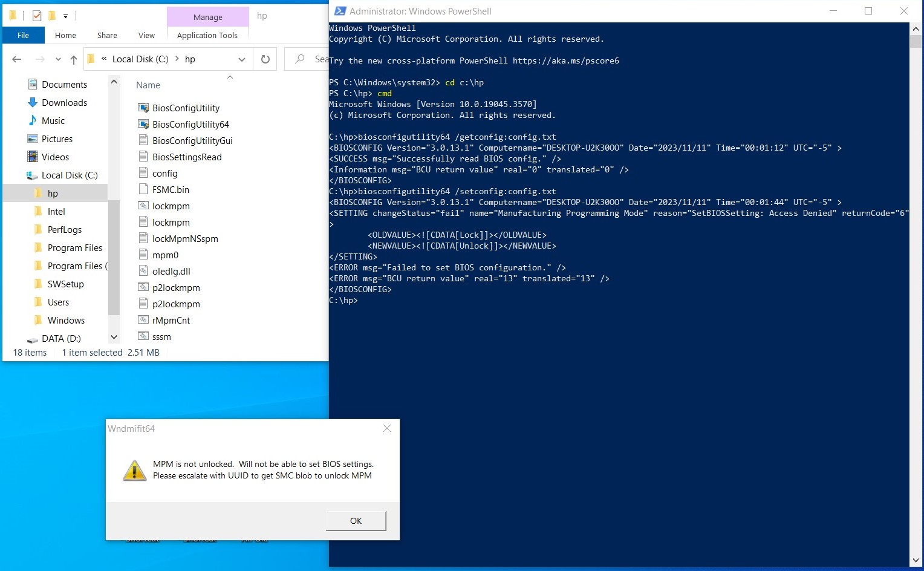The image size is (924, 571).
Task: Sort files by the Name column header
Action: coord(148,85)
